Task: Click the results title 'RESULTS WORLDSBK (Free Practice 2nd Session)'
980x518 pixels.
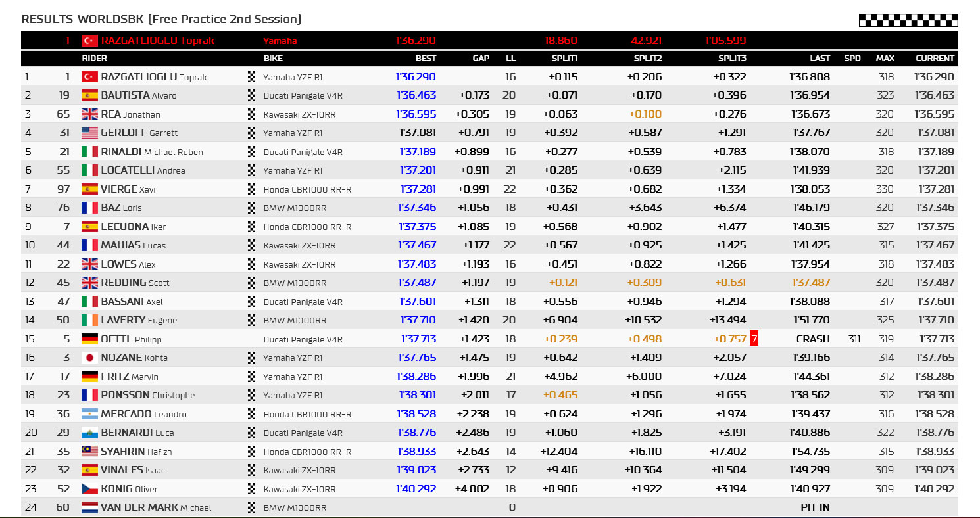Action: coord(161,19)
